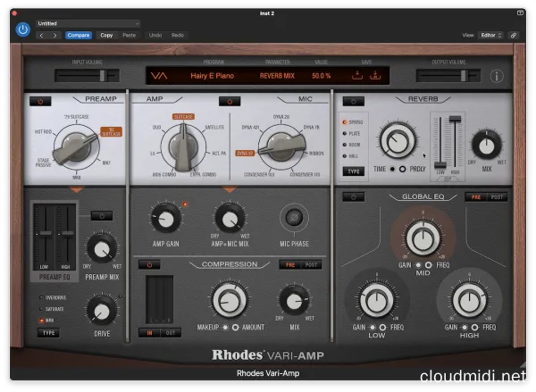536x392 pixels.
Task: Select the Plate reverb type
Action: 352,133
